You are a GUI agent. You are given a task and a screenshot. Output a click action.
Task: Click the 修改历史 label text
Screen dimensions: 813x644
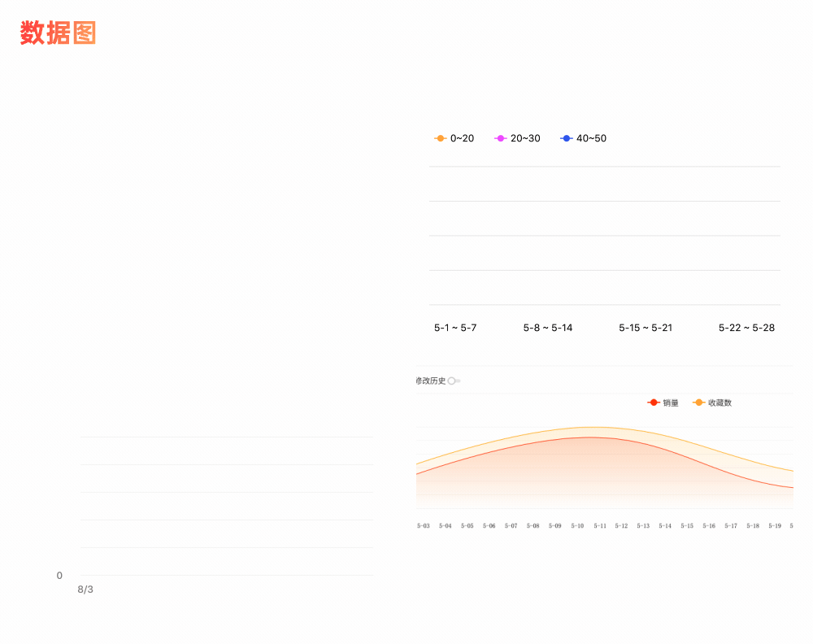click(431, 381)
